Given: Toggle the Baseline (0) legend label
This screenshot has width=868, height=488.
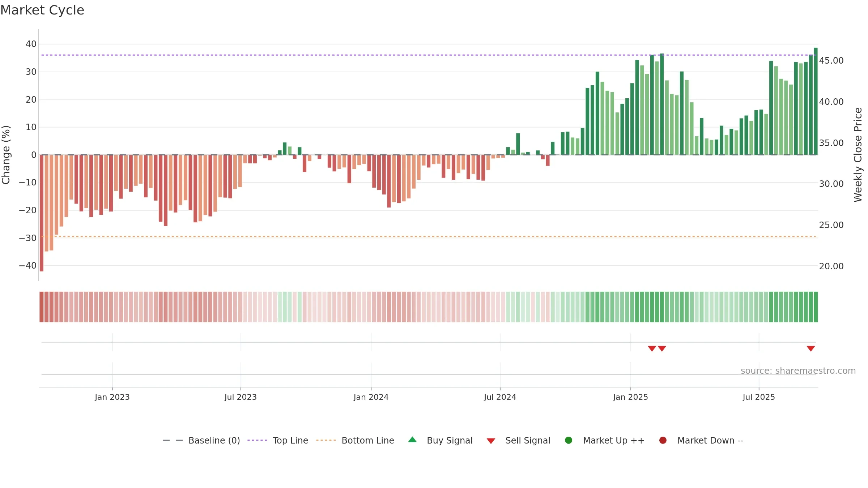Looking at the screenshot, I should [x=214, y=440].
